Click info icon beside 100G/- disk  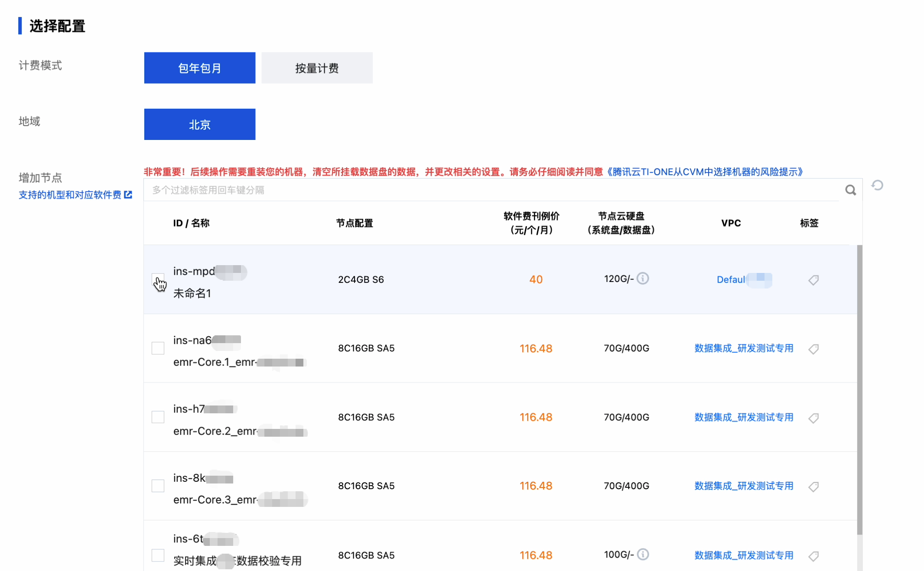click(x=643, y=554)
